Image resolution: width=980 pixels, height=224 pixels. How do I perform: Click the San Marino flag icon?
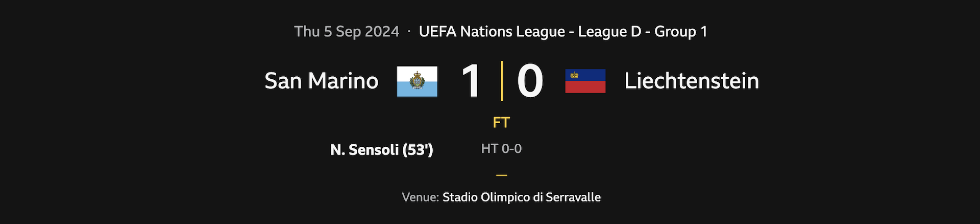coord(417,81)
